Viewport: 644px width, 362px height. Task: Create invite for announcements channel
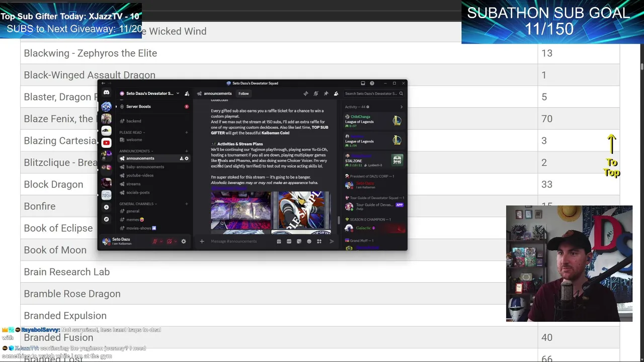[182, 158]
